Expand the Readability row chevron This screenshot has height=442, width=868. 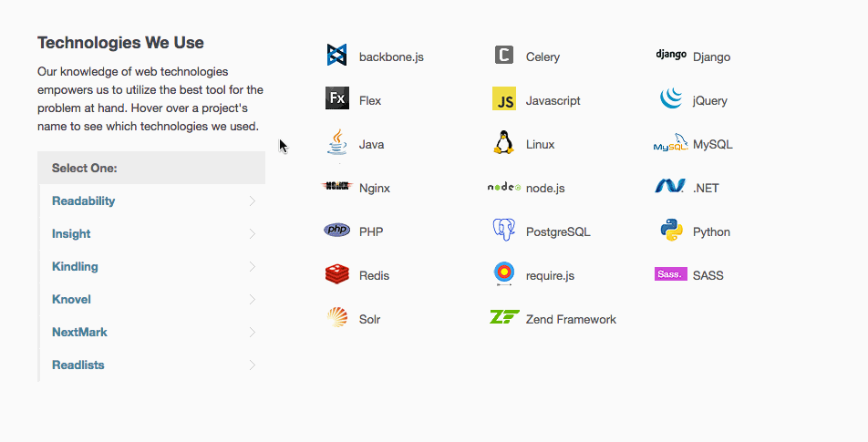252,200
